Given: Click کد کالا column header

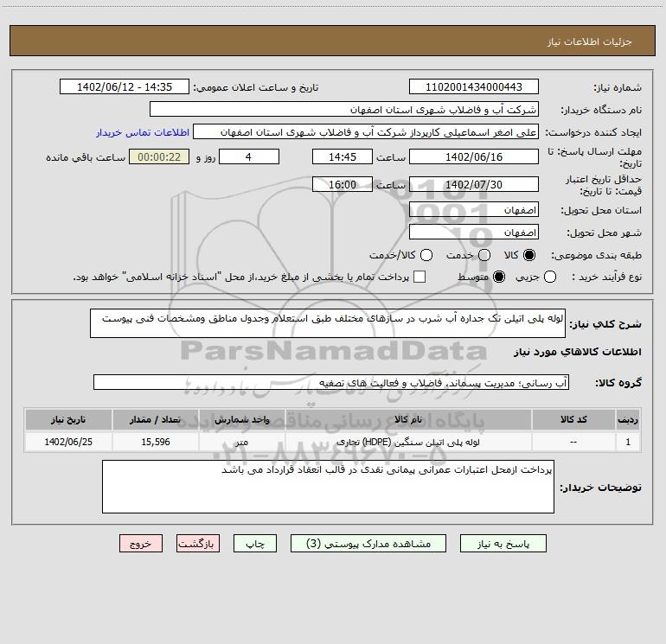Looking at the screenshot, I should coord(573,420).
